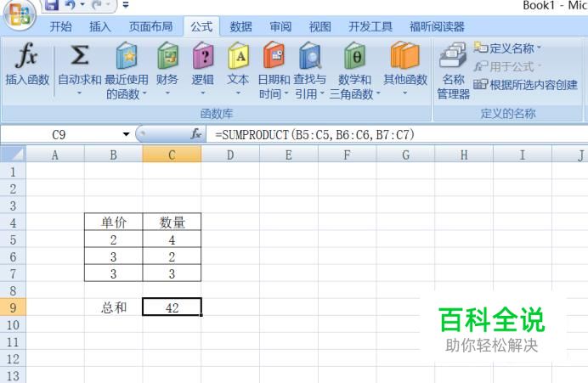
Task: Save the workbook with the floppy icon
Action: pyautogui.click(x=51, y=5)
